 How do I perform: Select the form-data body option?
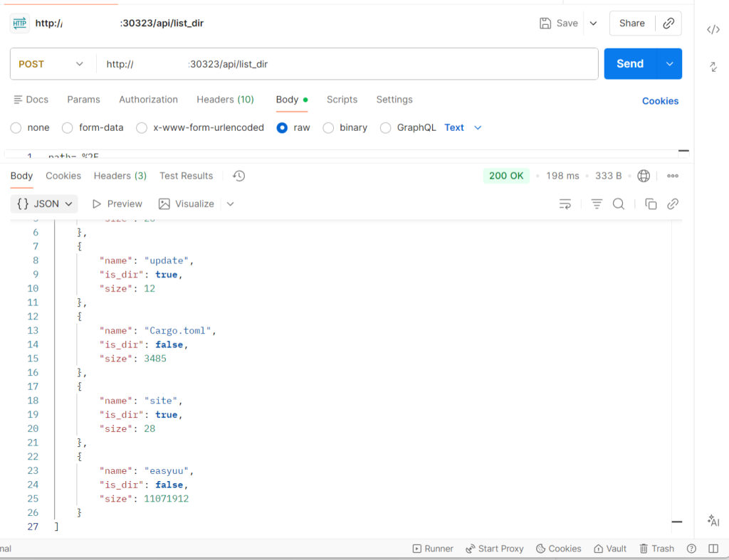click(68, 128)
